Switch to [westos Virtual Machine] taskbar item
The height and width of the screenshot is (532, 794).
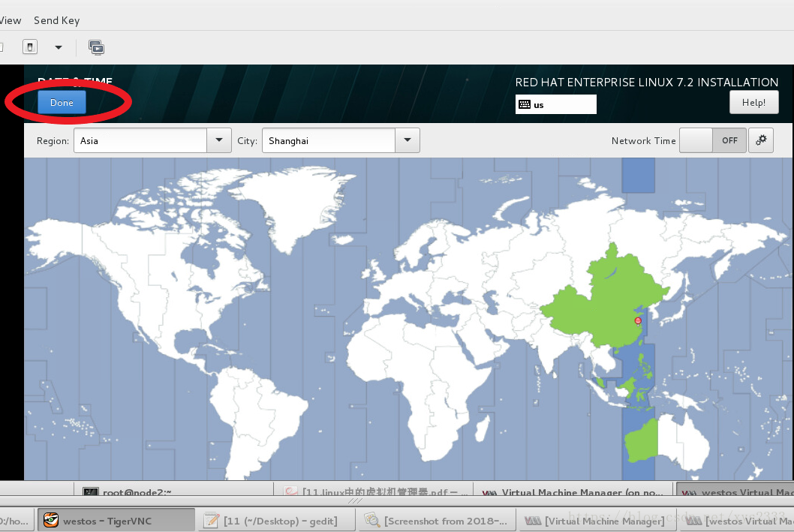(737, 520)
